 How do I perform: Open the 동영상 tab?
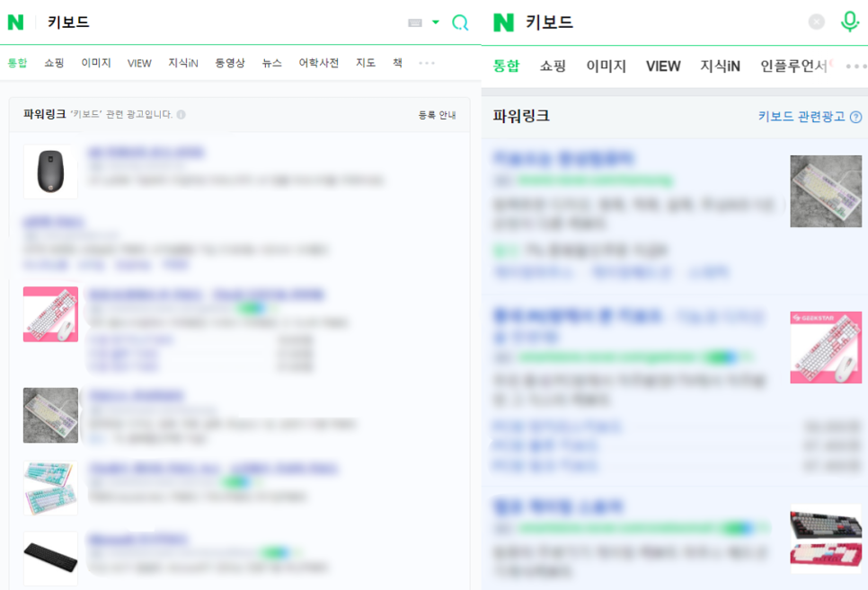(230, 63)
